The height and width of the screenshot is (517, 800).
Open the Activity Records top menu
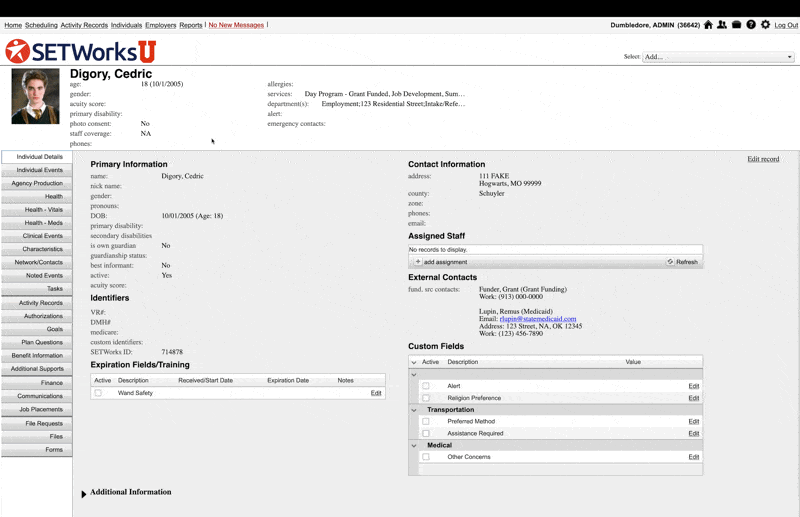pos(84,25)
